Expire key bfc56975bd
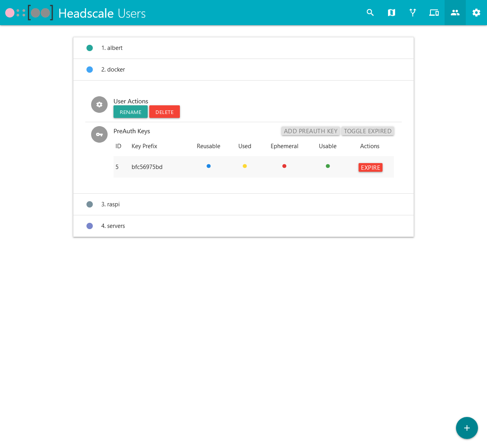487x448 pixels. (370, 168)
